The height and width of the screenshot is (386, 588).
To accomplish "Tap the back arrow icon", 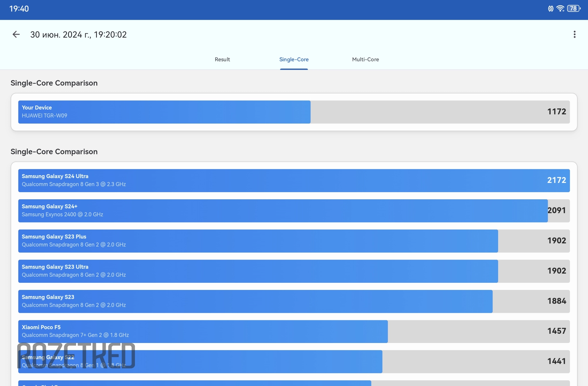I will point(16,34).
